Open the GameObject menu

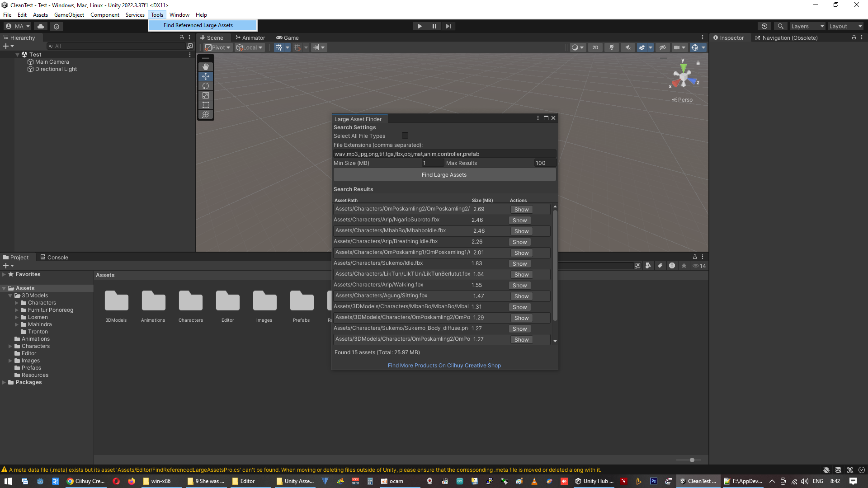69,15
